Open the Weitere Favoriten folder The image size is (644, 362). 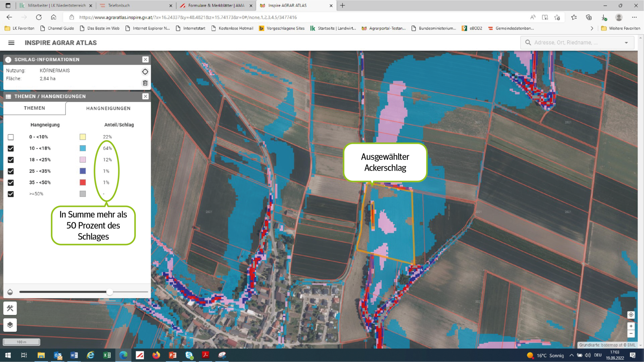tap(621, 28)
